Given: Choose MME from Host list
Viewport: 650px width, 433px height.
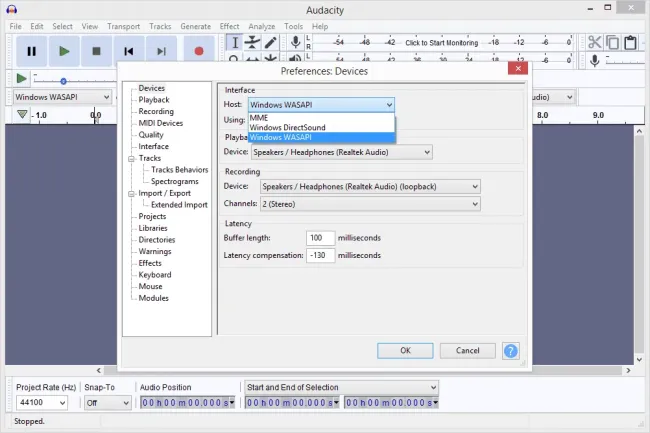Looking at the screenshot, I should tap(321, 118).
